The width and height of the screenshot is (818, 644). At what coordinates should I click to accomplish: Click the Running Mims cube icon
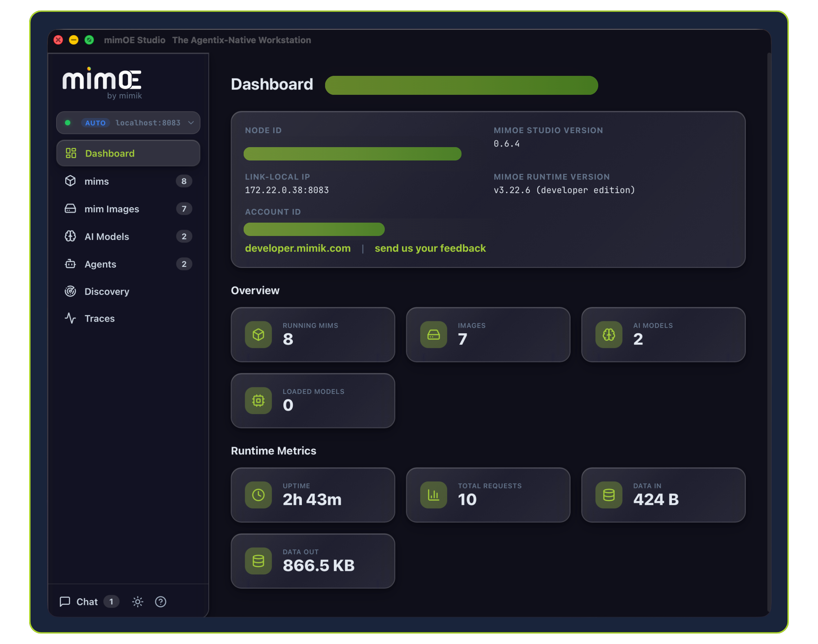point(258,335)
